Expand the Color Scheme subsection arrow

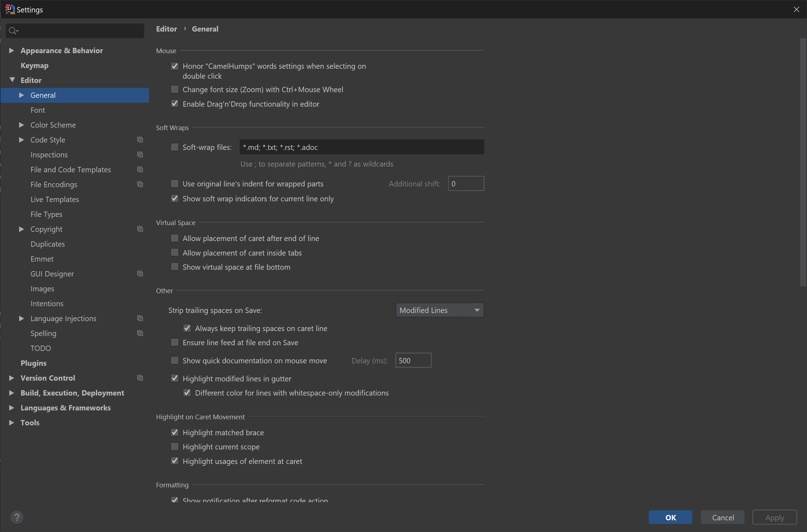pos(21,125)
